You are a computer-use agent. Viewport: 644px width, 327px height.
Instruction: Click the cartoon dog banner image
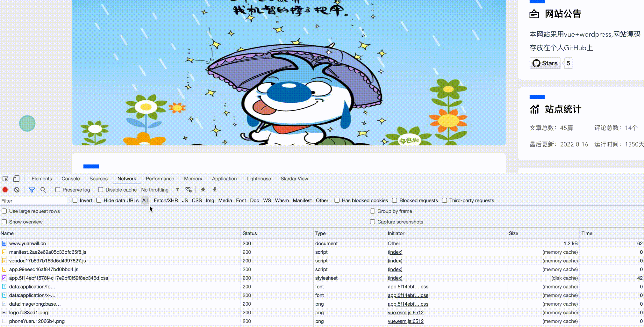tap(289, 73)
